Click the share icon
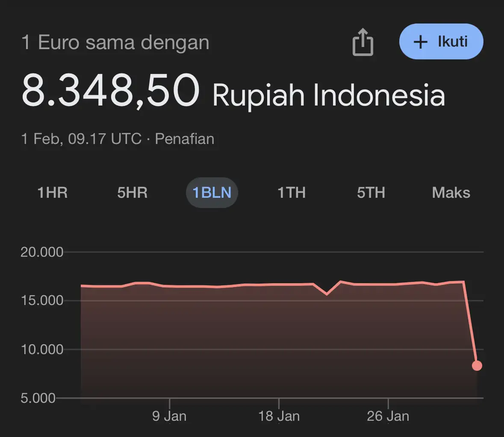 pos(363,41)
